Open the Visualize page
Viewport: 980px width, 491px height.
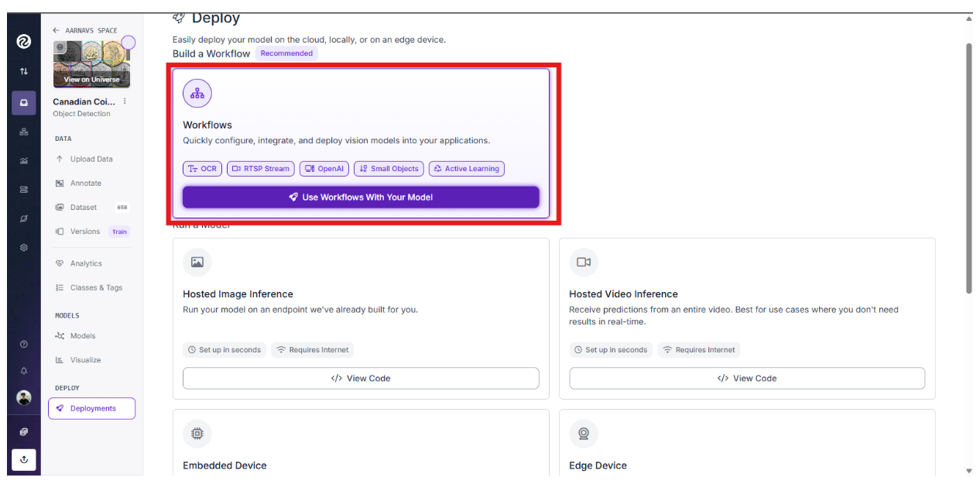click(85, 359)
